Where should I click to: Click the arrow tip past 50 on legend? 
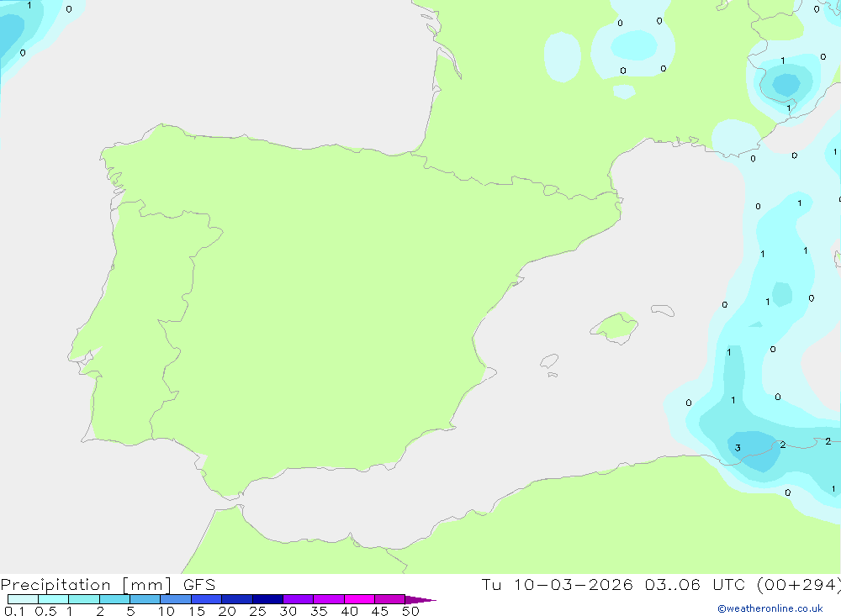coord(420,599)
